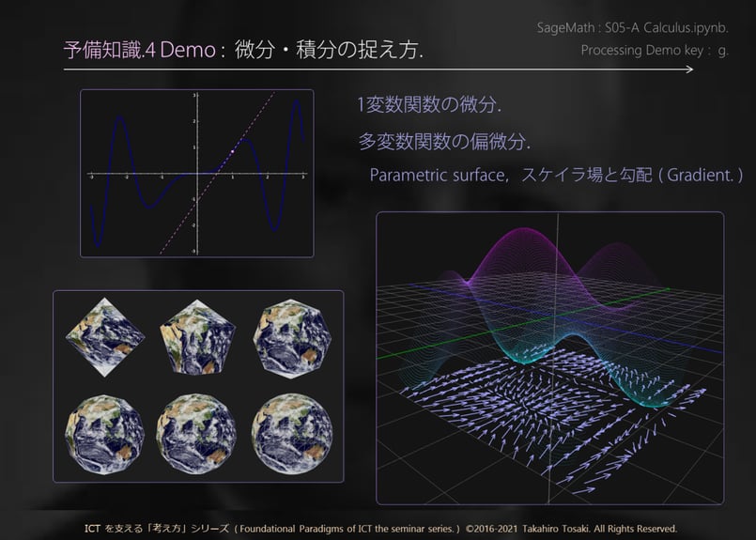Select the bottom-left Earth sphere
This screenshot has width=756, height=540.
pos(104,434)
